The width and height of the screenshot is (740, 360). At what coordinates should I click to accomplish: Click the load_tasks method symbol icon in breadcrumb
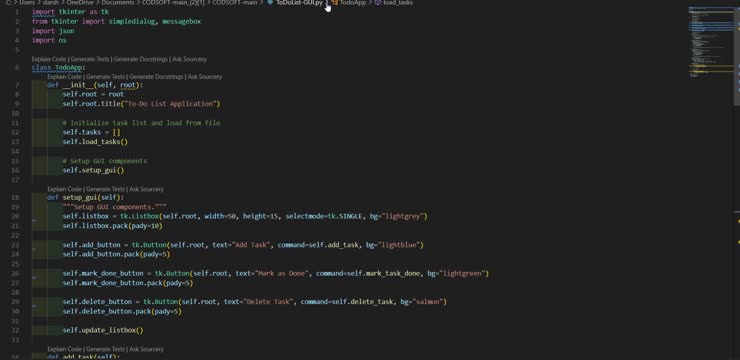[x=378, y=3]
